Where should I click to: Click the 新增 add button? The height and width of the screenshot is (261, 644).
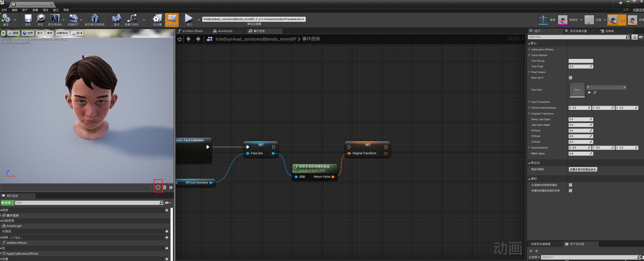click(7, 203)
